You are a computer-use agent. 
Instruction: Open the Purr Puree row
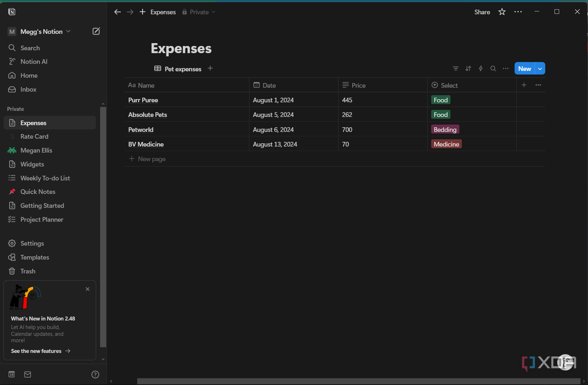click(x=143, y=100)
